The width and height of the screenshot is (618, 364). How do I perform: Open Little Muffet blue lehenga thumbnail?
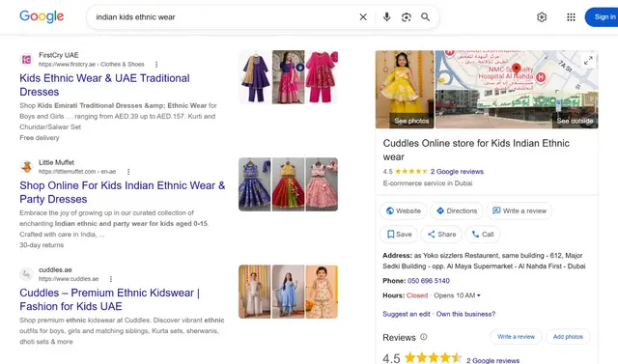(x=255, y=184)
